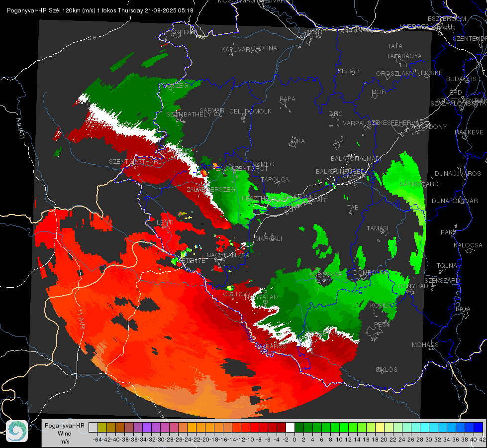Select the SZENTGOTTHARD city label

click(x=136, y=162)
